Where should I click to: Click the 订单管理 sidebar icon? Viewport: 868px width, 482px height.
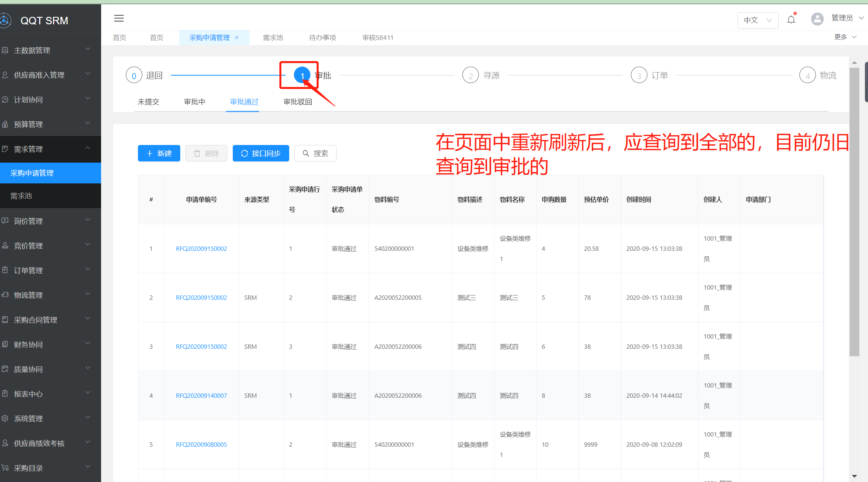pos(5,270)
